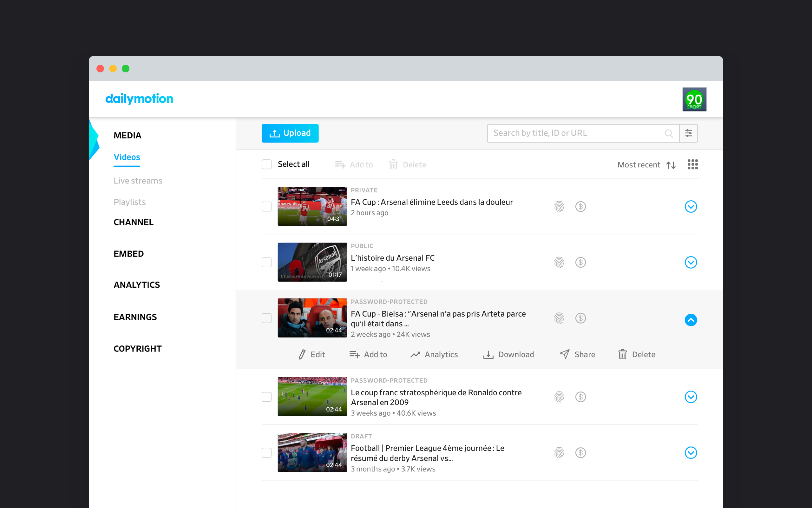Open the Most recent sort dropdown

click(x=638, y=165)
